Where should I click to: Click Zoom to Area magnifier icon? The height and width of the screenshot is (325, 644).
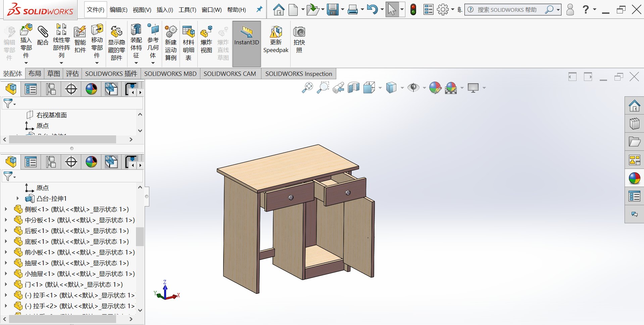click(323, 88)
